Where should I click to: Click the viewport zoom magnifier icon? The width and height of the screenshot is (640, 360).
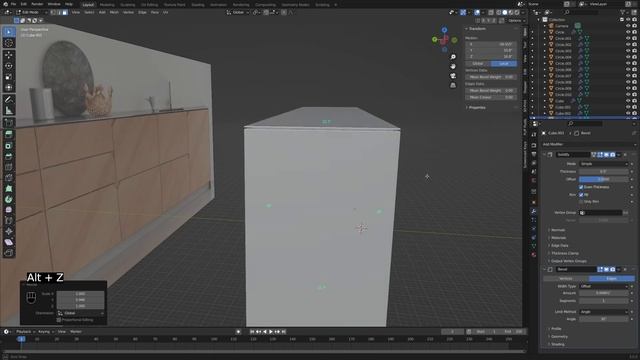[x=453, y=57]
